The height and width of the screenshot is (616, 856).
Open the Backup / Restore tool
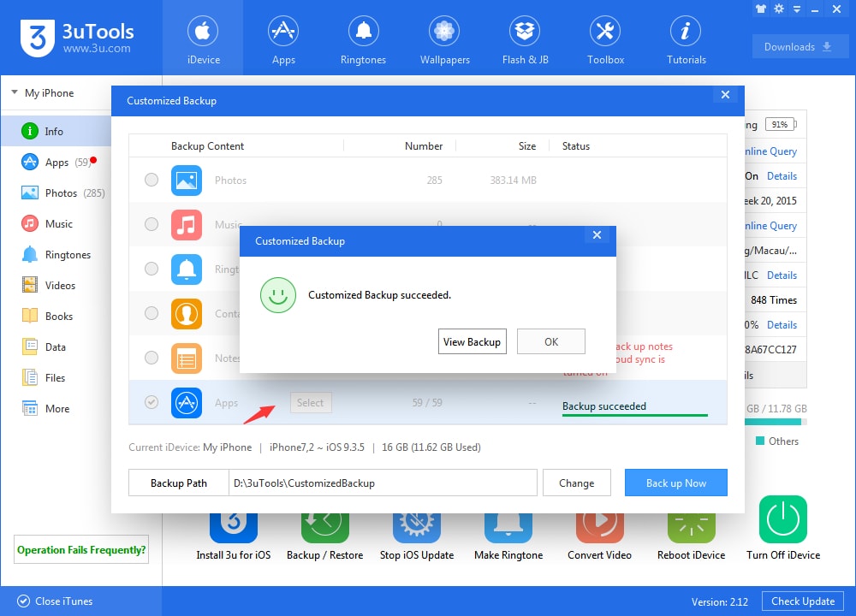[324, 537]
